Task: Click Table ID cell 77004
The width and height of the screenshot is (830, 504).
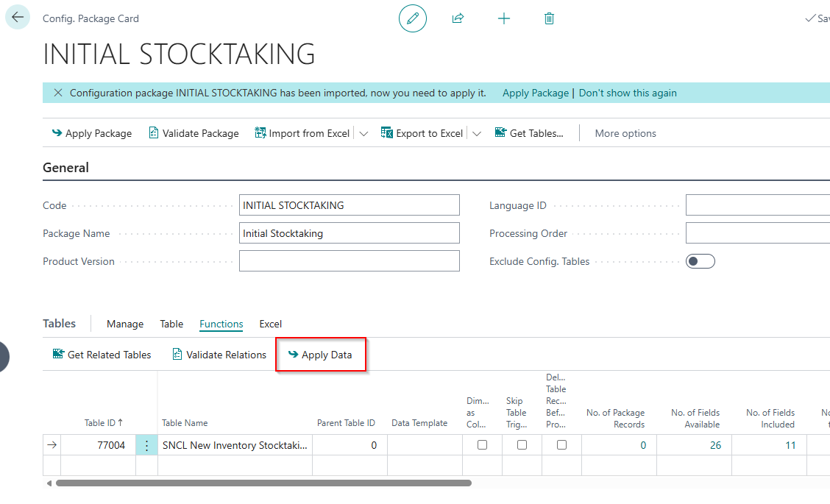Action: [99, 444]
